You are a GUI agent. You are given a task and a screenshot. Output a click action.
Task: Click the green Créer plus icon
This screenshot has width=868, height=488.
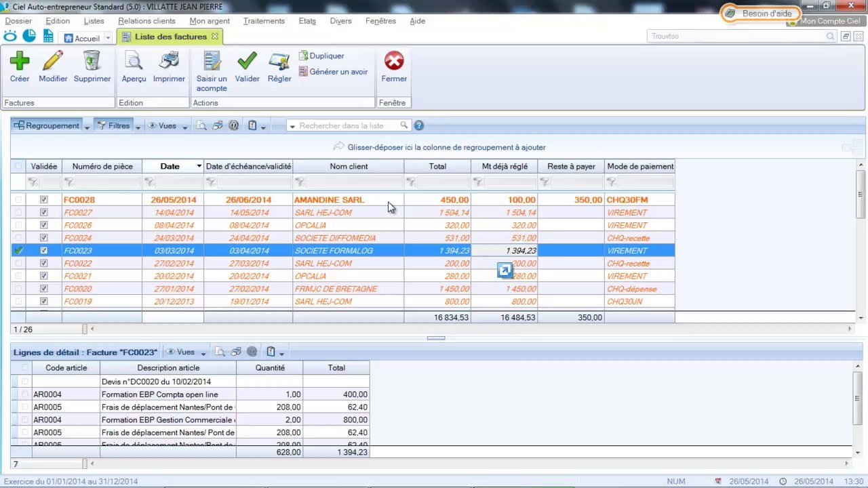coord(20,62)
